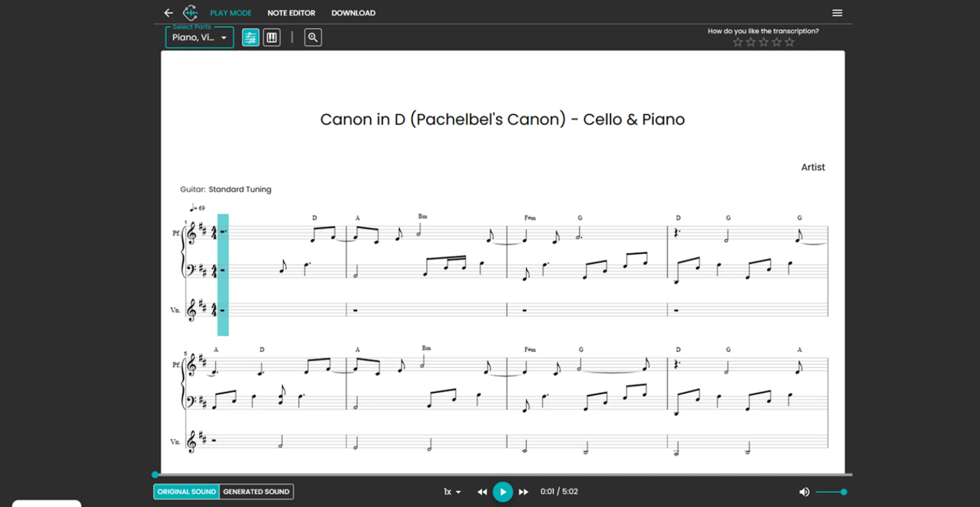The height and width of the screenshot is (507, 980).
Task: Open the Select Parts dropdown
Action: tap(199, 37)
